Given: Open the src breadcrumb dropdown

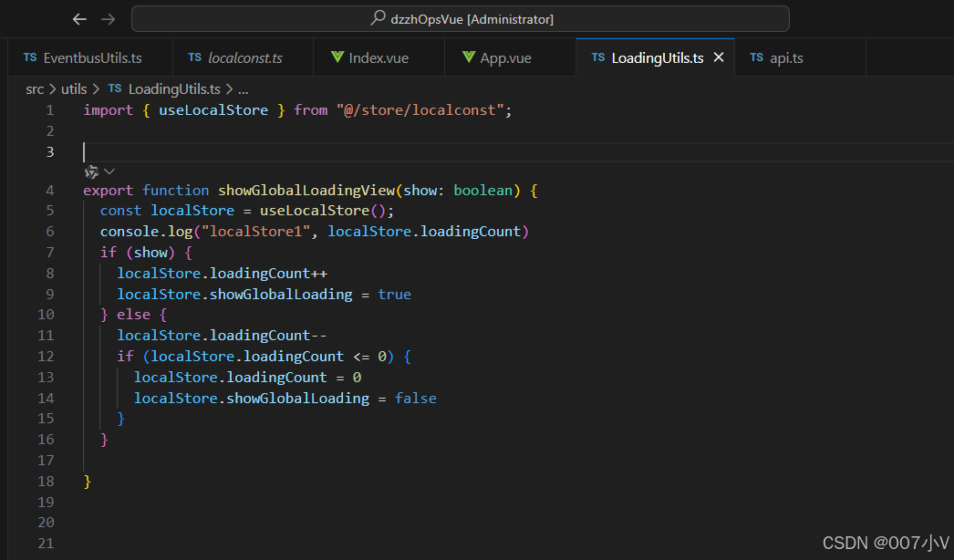Looking at the screenshot, I should click(34, 88).
